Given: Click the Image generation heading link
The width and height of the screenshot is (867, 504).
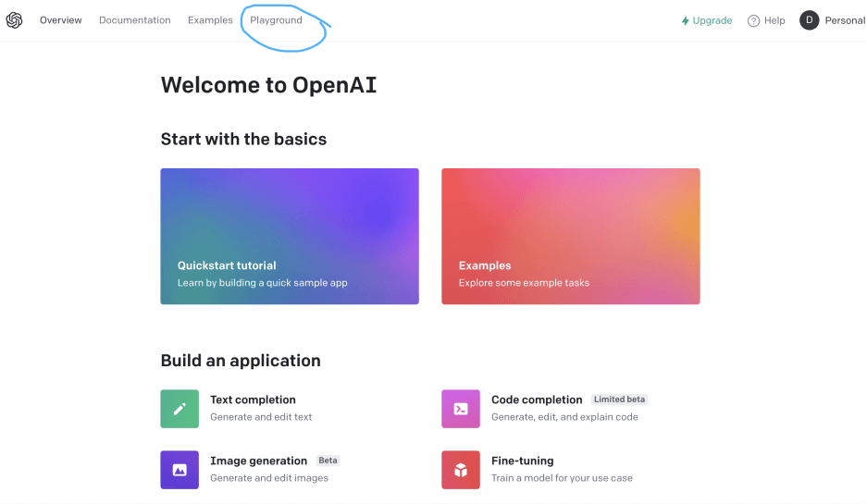Looking at the screenshot, I should (258, 461).
